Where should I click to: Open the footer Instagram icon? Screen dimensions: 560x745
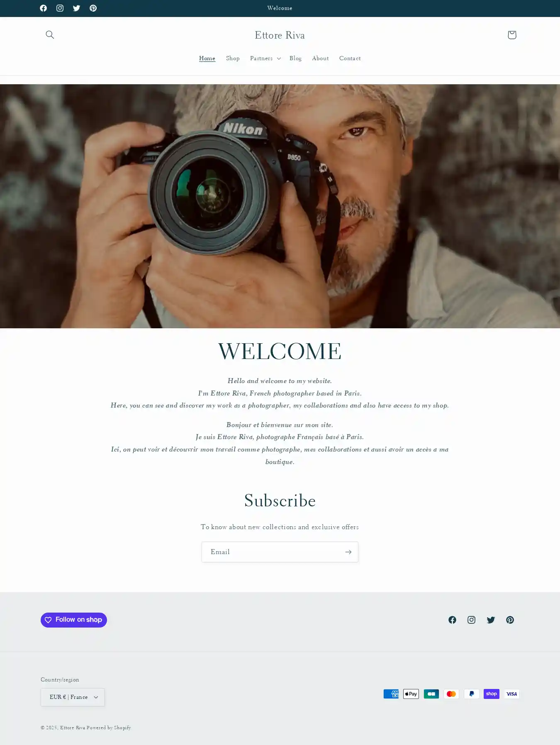471,620
